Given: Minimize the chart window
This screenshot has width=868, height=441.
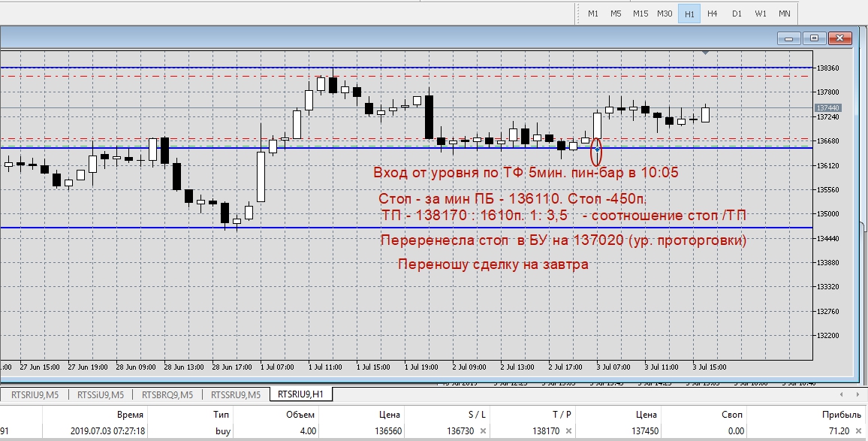Looking at the screenshot, I should click(789, 38).
